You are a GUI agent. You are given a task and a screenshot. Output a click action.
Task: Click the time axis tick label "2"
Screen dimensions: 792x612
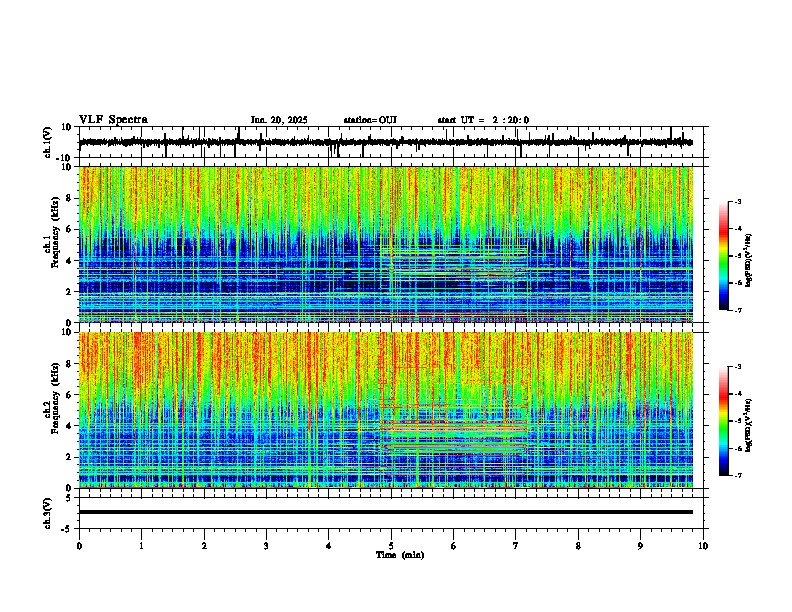[204, 546]
